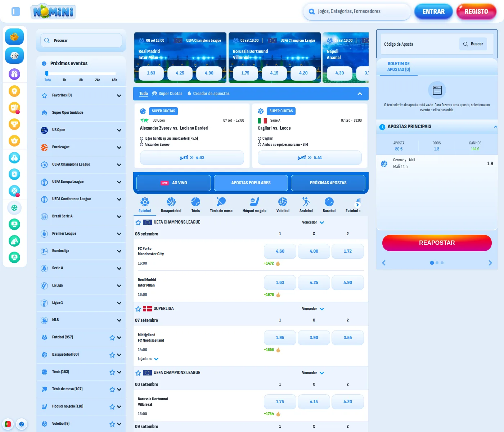Image resolution: width=504 pixels, height=432 pixels.
Task: Expand the Premier League category
Action: coord(119,234)
